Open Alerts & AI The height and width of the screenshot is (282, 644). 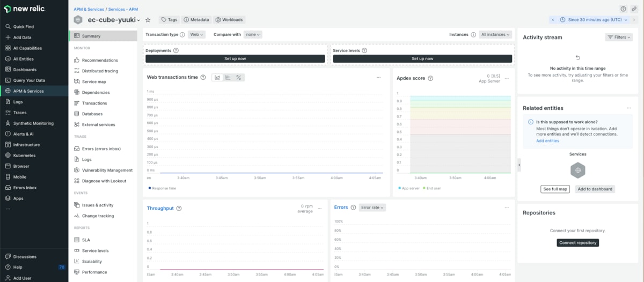click(23, 134)
